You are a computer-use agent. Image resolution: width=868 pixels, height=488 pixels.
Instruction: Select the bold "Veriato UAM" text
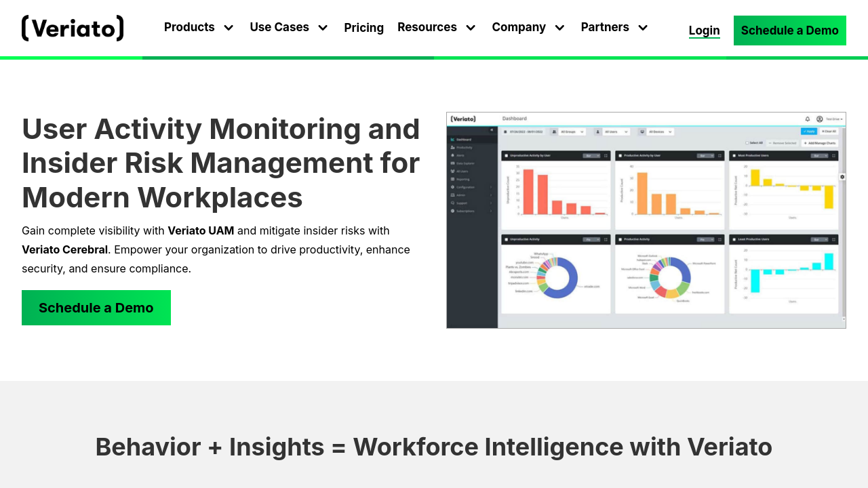[x=201, y=230]
